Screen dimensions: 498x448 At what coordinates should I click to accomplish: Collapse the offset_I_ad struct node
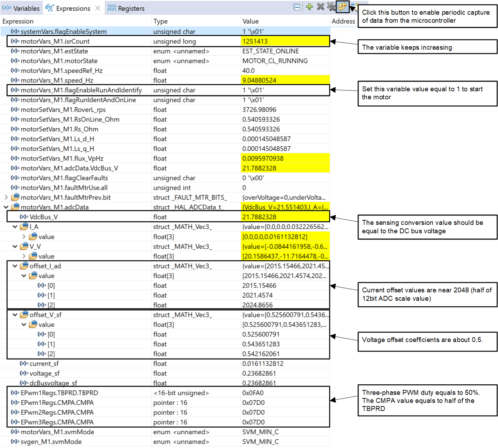pos(15,266)
